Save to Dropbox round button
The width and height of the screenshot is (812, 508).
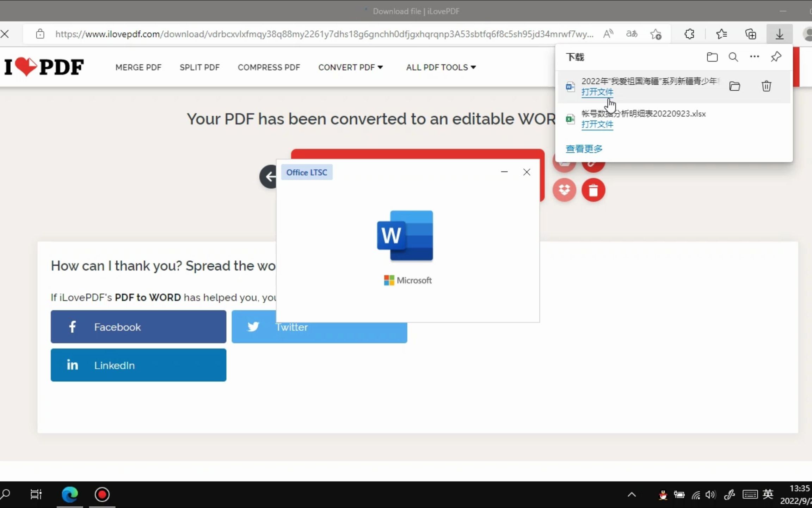pyautogui.click(x=564, y=190)
